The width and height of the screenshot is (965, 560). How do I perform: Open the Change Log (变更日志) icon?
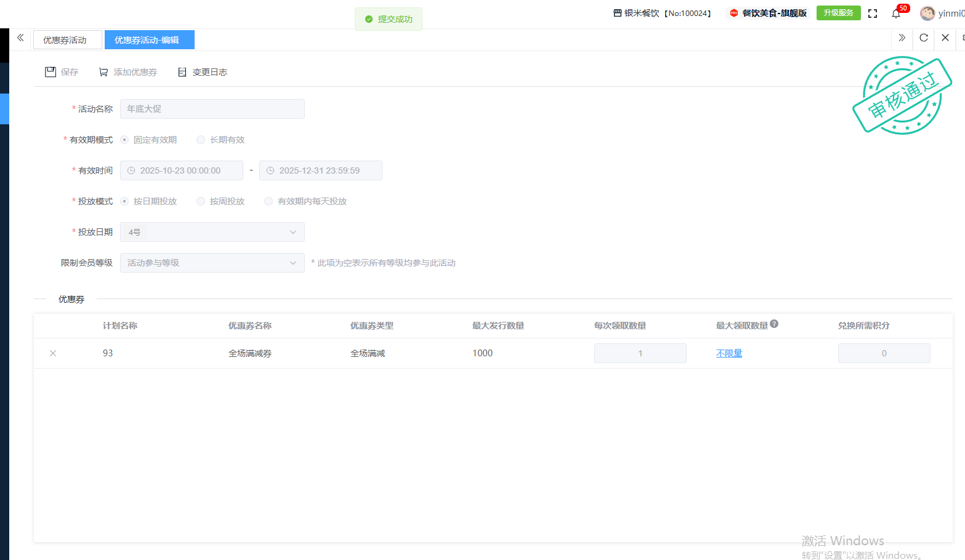tap(182, 72)
